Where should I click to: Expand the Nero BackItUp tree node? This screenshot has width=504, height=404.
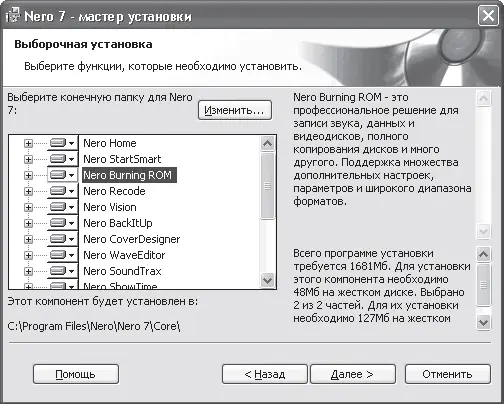28,223
